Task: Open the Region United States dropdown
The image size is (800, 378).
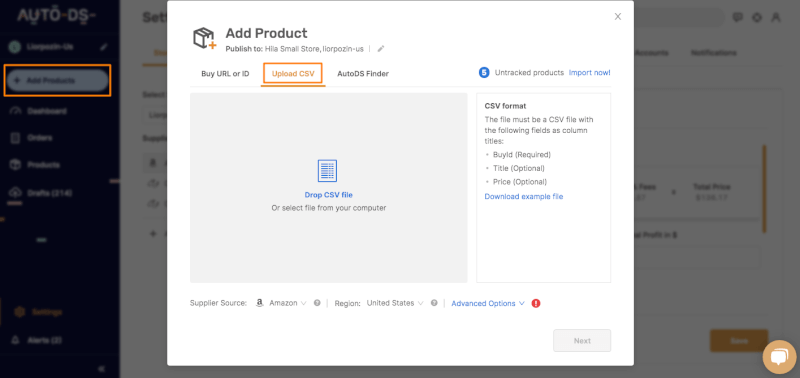Action: (x=395, y=303)
